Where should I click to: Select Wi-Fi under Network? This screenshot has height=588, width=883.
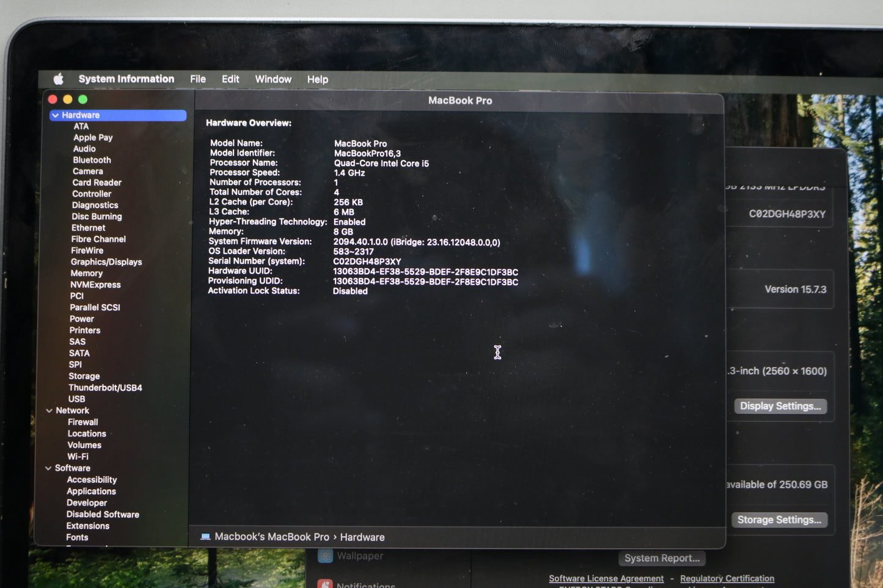coord(78,456)
